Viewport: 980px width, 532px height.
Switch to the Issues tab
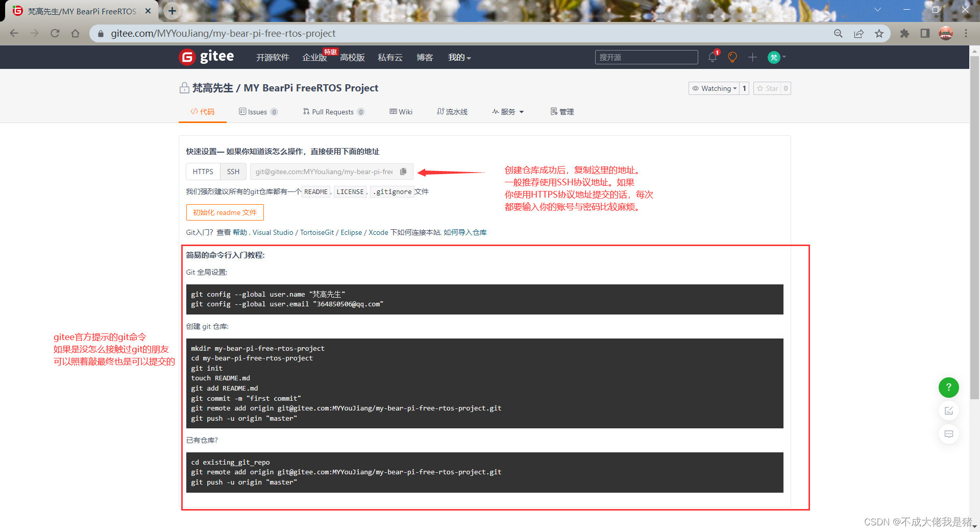[258, 112]
